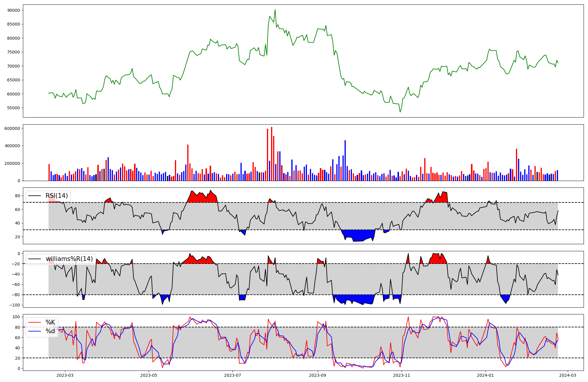The height and width of the screenshot is (382, 588).
Task: Click the %K legend label
Action: point(50,322)
